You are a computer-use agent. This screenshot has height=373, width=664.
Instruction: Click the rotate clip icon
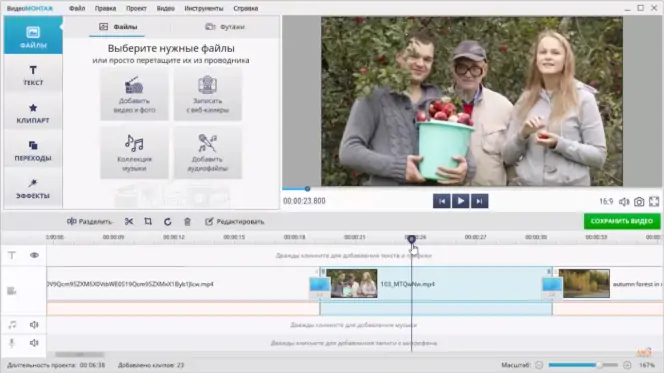[168, 221]
